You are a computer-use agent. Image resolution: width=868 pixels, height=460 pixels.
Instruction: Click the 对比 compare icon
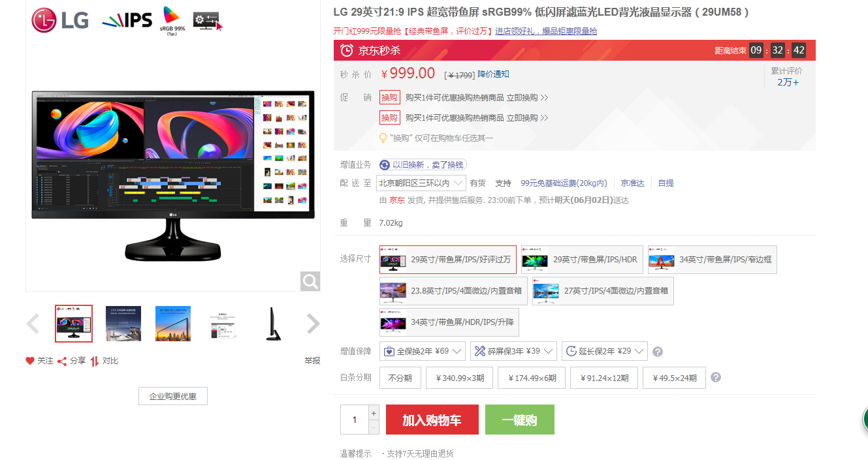point(95,361)
